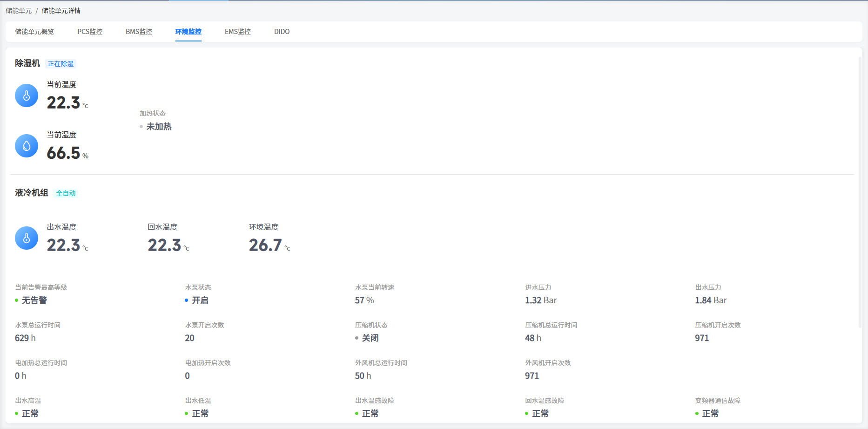Click the green dot under 变频器通信故障
Viewport: 868px width, 429px height.
coord(697,414)
